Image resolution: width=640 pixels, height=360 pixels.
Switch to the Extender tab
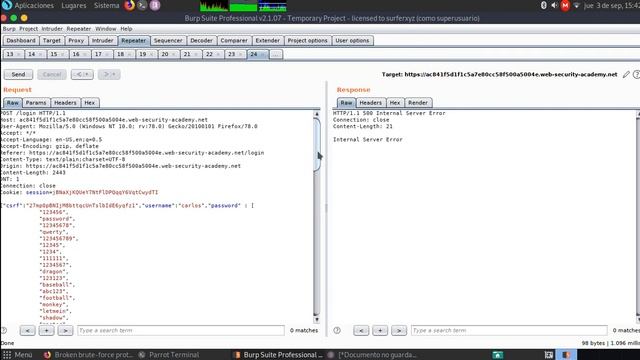[x=268, y=40]
